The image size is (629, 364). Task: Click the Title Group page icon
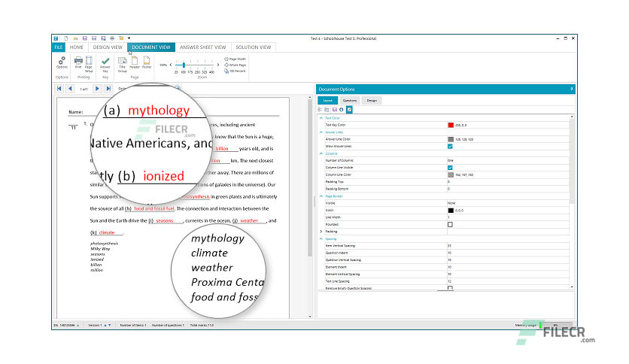(x=123, y=61)
